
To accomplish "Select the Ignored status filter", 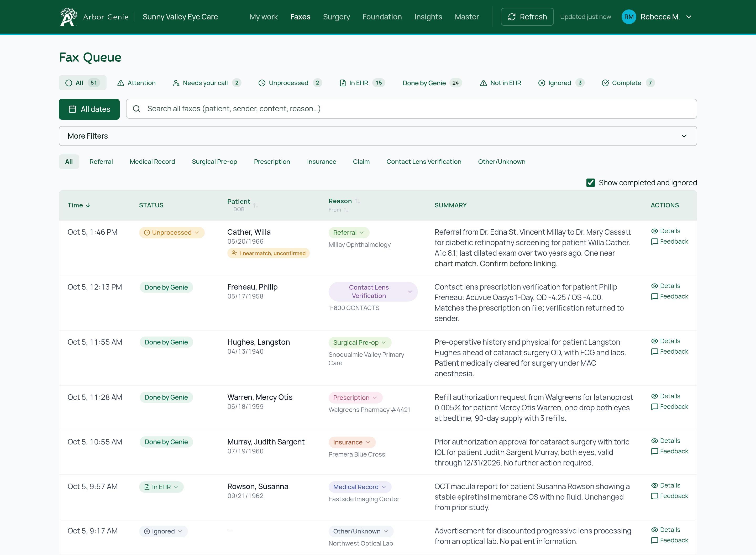I will tap(561, 83).
